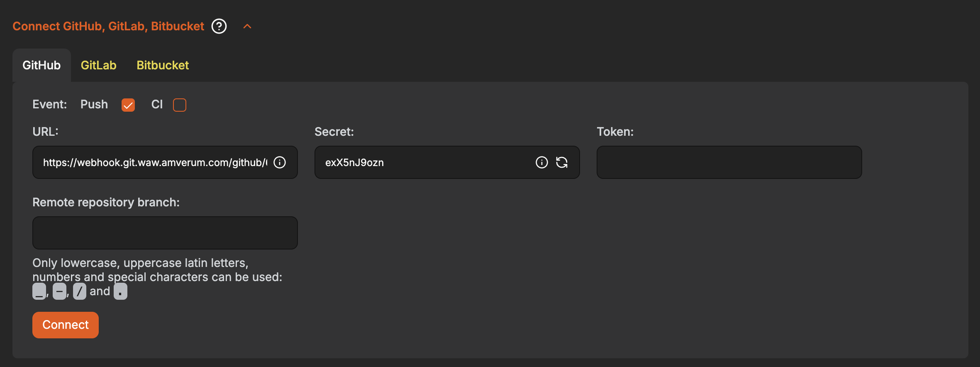Click info icon inside the Secret field
980x367 pixels.
click(x=542, y=162)
